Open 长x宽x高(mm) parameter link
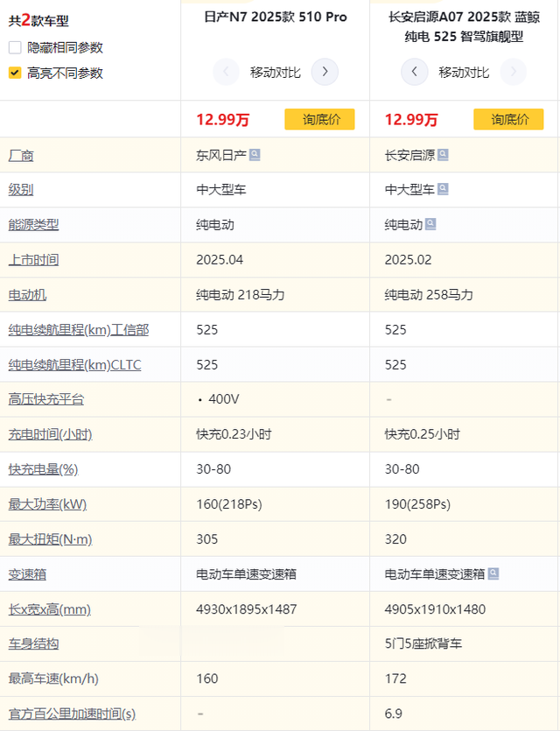Image resolution: width=560 pixels, height=731 pixels. click(49, 608)
